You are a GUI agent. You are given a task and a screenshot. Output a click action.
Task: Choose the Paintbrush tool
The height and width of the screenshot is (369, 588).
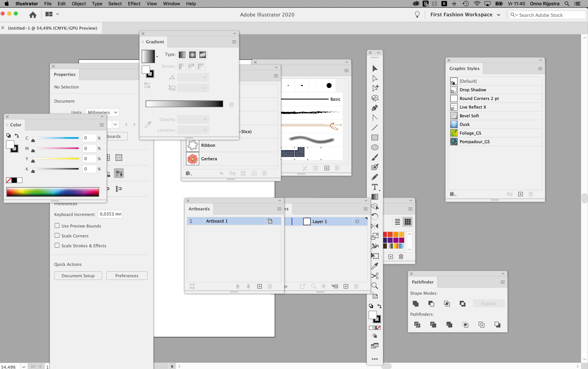tap(375, 157)
